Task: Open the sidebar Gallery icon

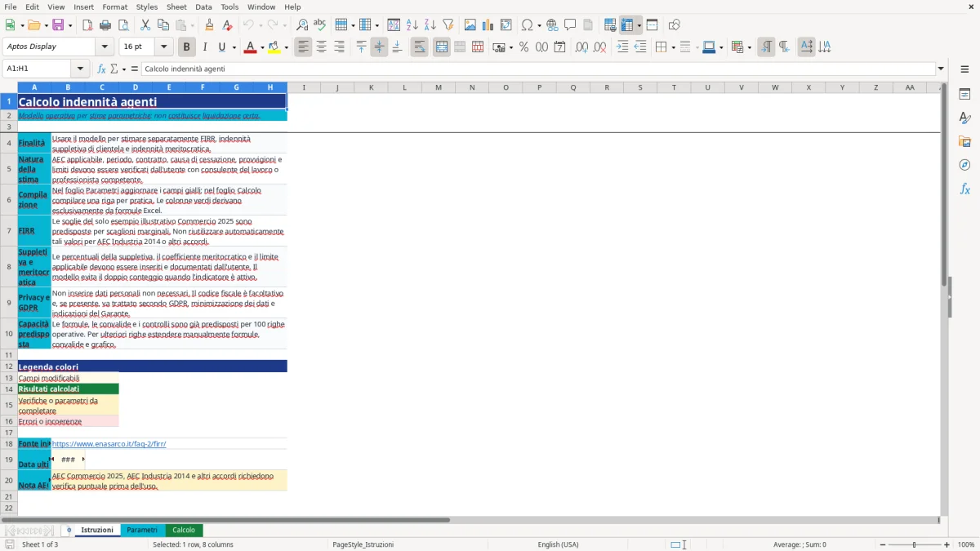Action: (964, 141)
